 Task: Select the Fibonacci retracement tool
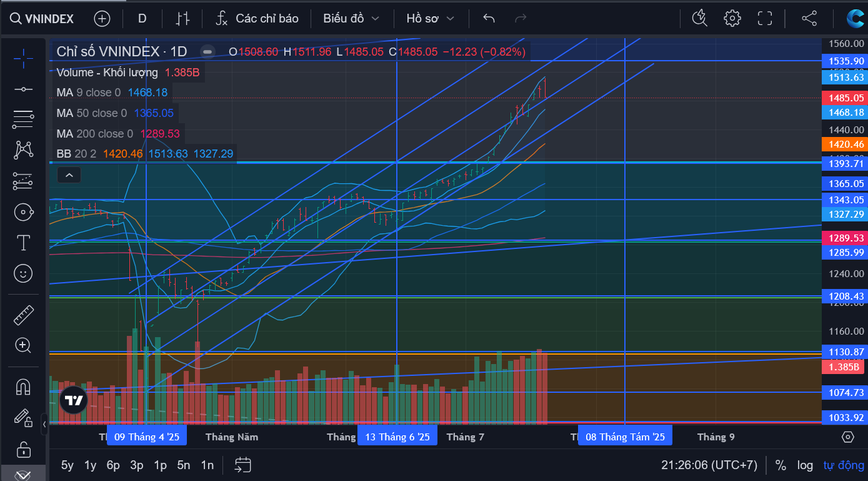[x=23, y=119]
